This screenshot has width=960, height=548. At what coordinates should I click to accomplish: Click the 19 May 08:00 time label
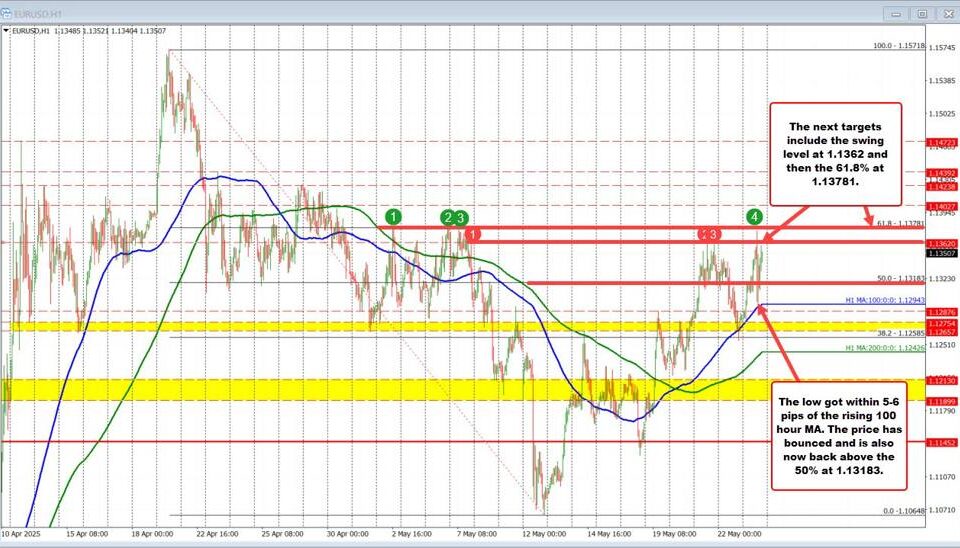pyautogui.click(x=674, y=534)
